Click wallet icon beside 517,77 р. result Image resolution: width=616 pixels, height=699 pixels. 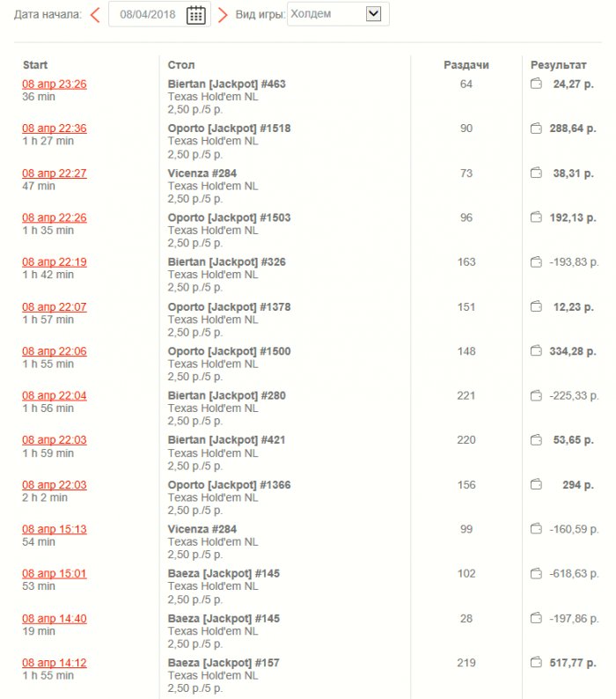click(x=536, y=663)
